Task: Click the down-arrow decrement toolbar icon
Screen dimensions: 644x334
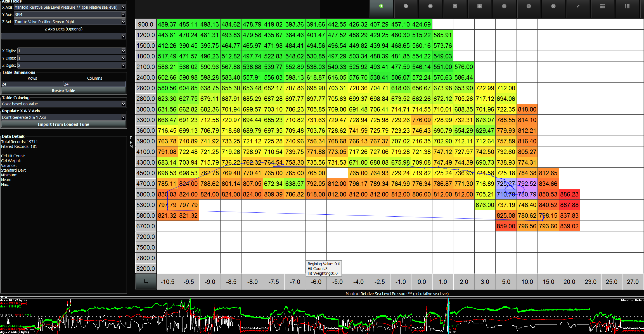Action: [x=480, y=6]
